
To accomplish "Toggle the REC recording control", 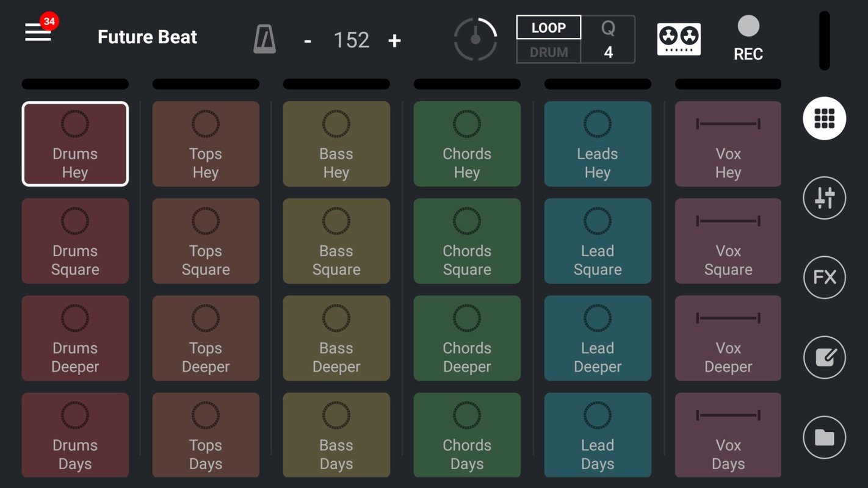I will (748, 27).
